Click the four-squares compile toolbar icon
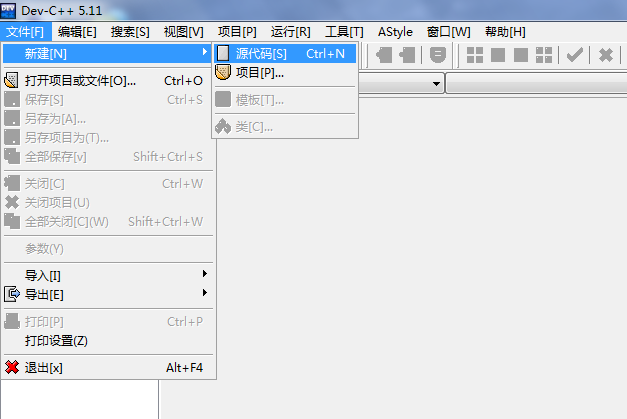 tap(475, 55)
